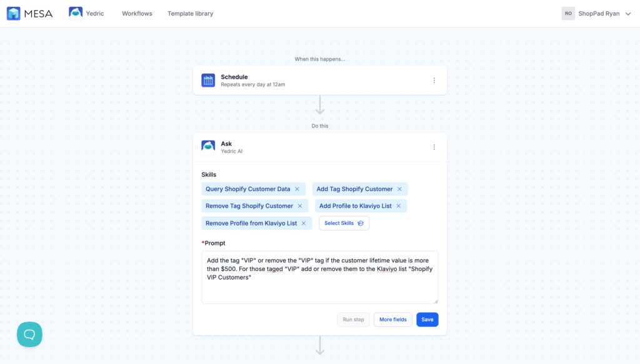Go to Template library

(x=190, y=14)
